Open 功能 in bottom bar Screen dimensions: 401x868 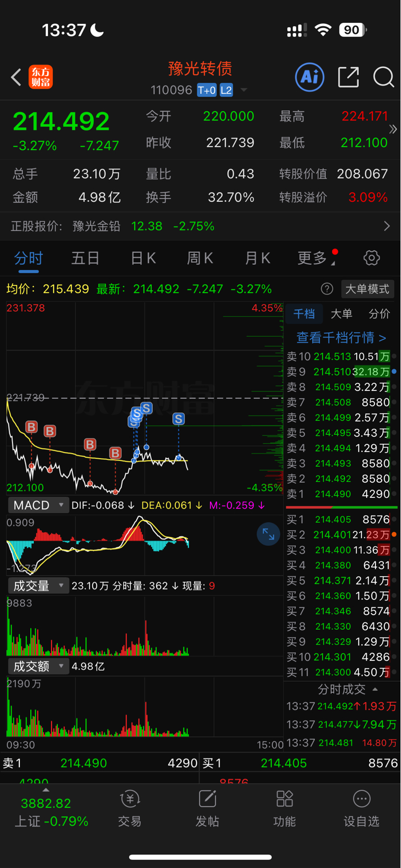284,809
